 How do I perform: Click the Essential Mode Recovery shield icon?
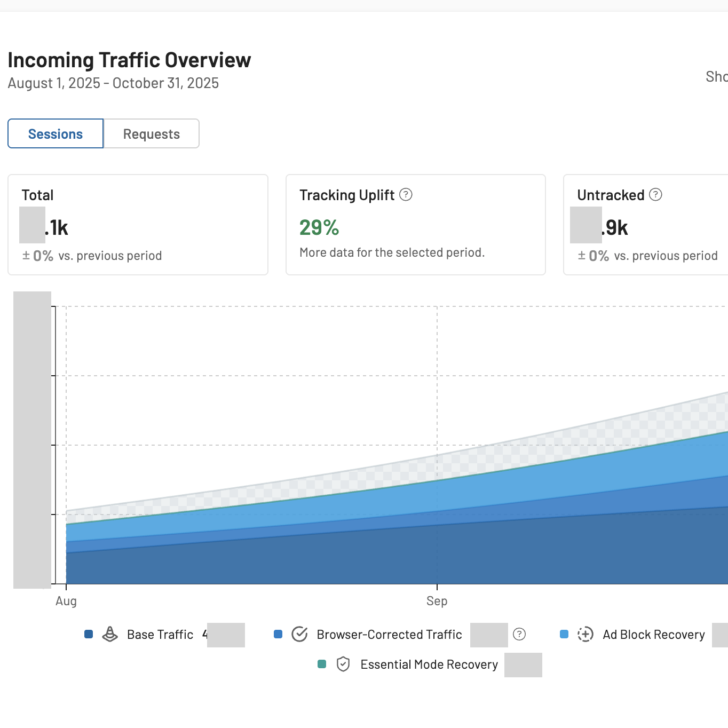[x=343, y=664]
